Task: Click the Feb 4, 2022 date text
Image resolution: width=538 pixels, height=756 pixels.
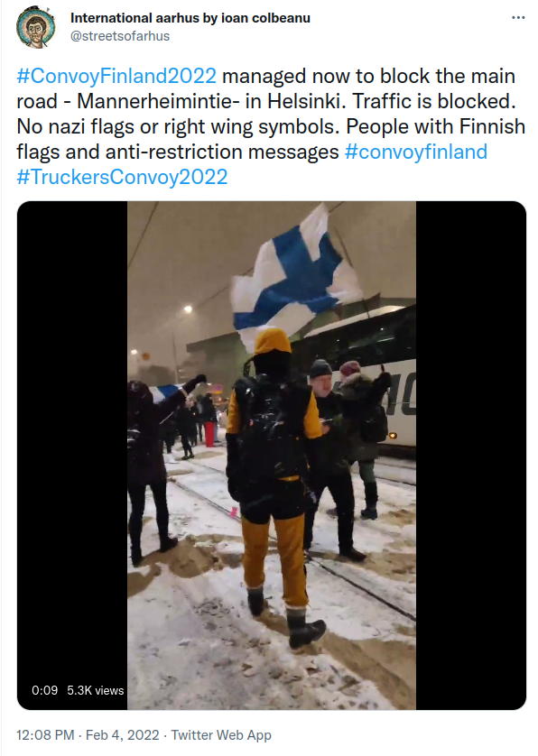Action: (122, 735)
